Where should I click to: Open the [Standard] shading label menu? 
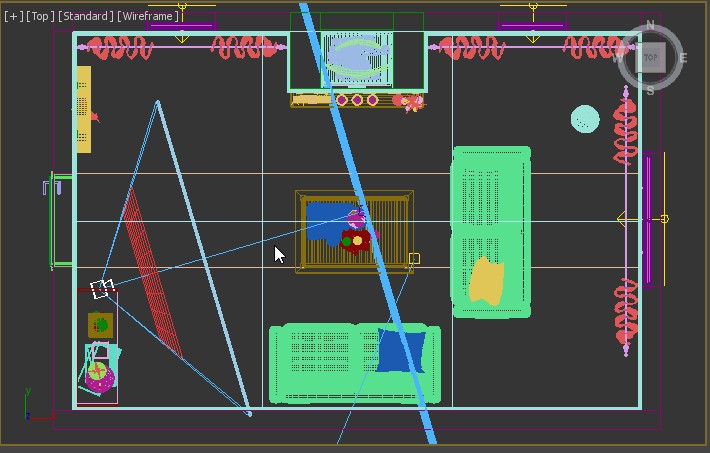tap(86, 16)
